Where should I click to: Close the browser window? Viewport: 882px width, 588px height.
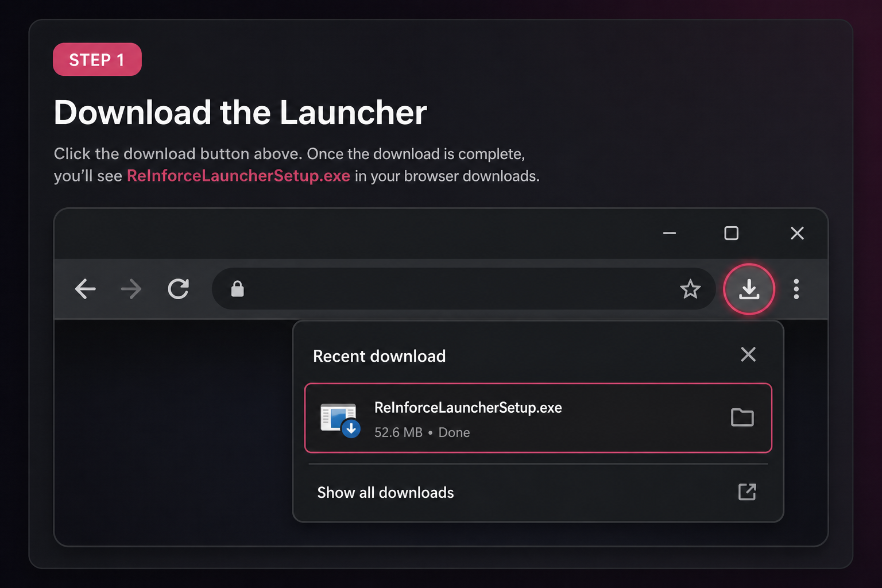coord(797,233)
